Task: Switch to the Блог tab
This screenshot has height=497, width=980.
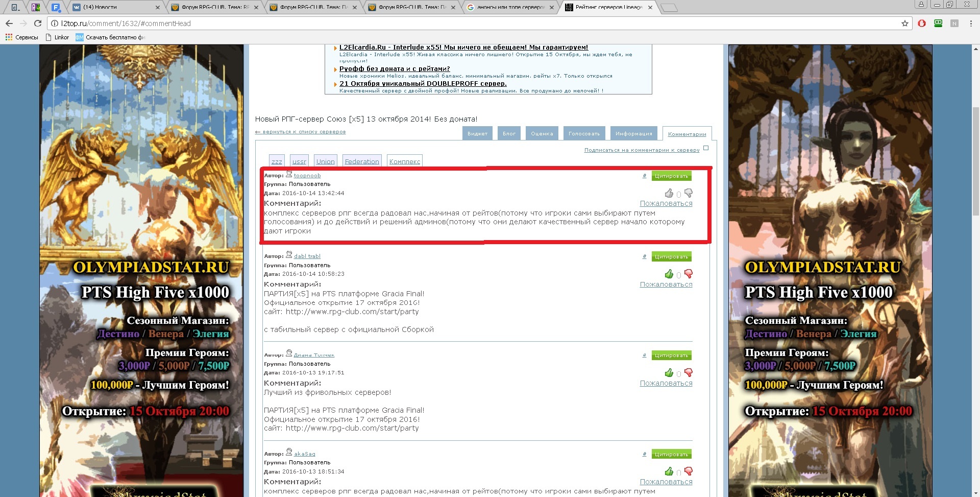Action: (509, 133)
